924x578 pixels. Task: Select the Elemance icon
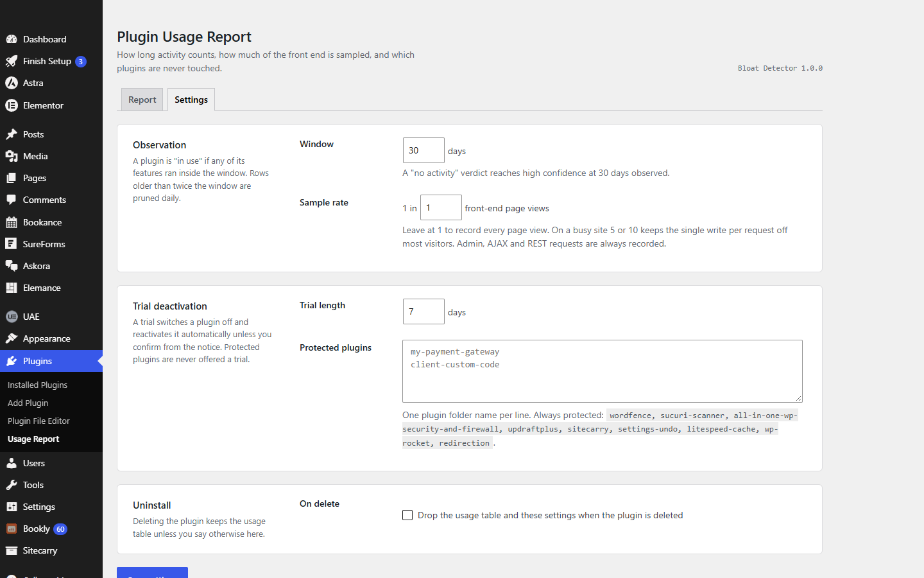[12, 288]
